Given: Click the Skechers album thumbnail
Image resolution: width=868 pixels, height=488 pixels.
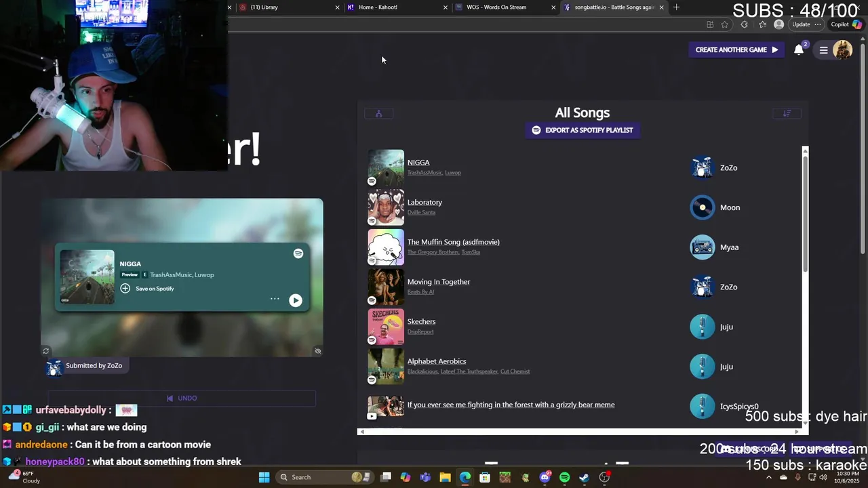Looking at the screenshot, I should pos(386,327).
